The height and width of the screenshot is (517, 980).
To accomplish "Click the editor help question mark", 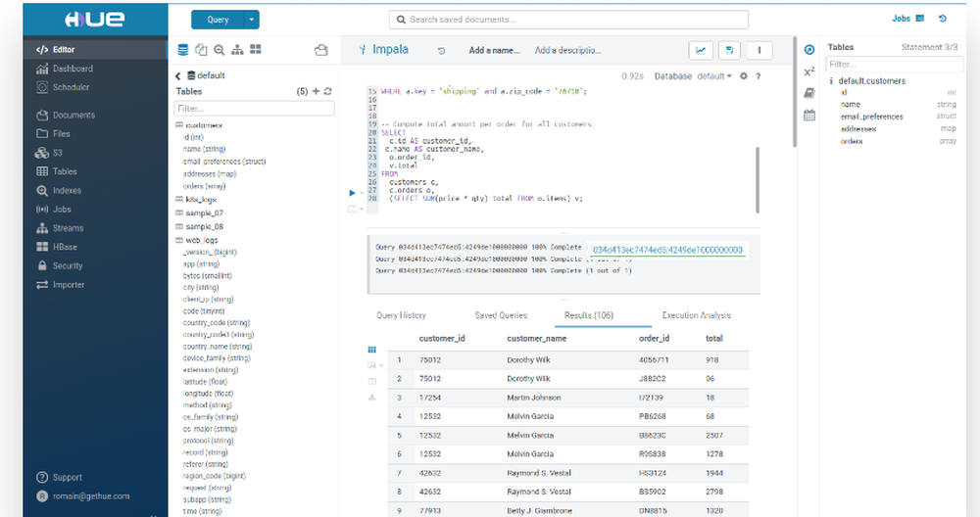I will click(759, 76).
